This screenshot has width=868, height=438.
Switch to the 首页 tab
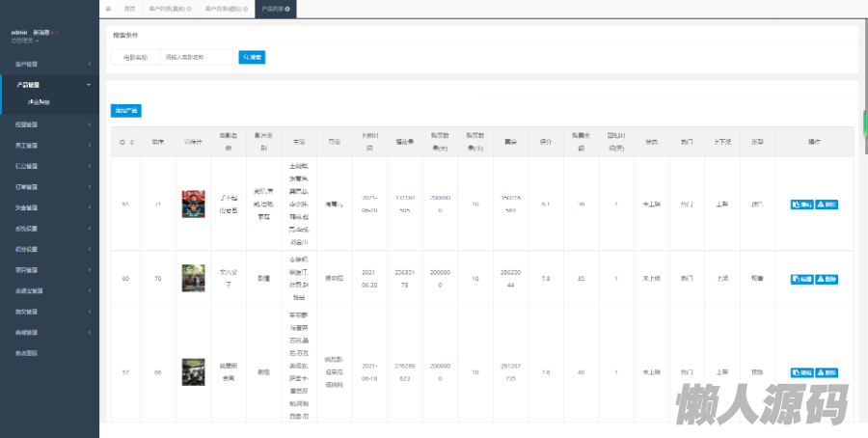pos(129,9)
